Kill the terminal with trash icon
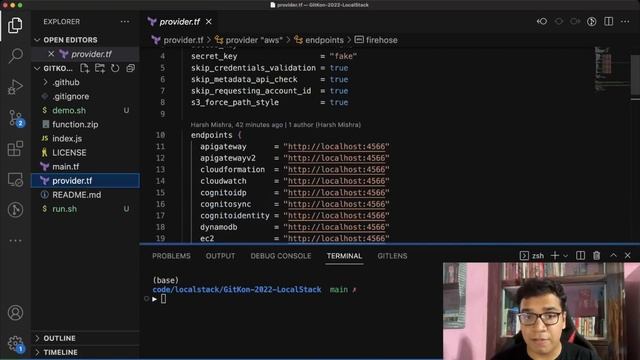Image resolution: width=640 pixels, height=360 pixels. 596,256
